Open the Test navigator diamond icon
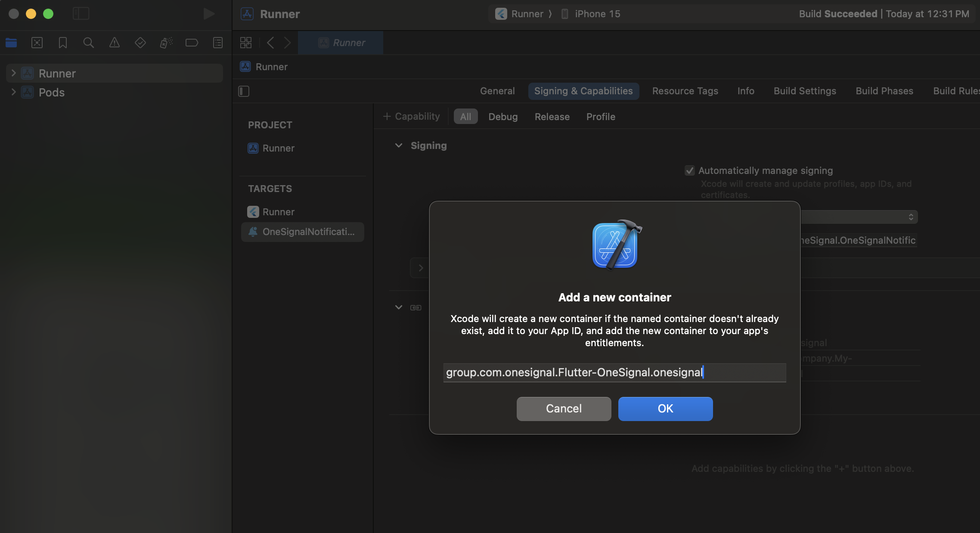The height and width of the screenshot is (533, 980). coord(140,43)
